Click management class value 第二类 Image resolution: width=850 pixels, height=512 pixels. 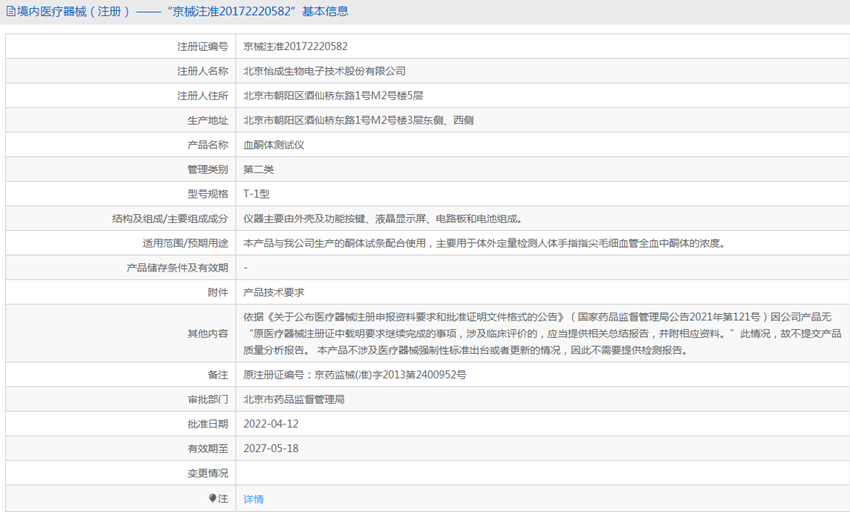(259, 170)
